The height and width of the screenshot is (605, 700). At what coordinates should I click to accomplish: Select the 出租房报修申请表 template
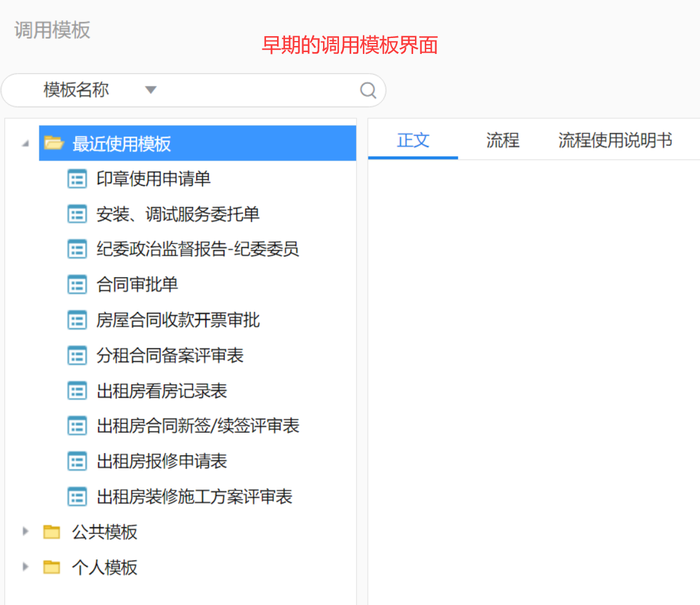click(162, 461)
